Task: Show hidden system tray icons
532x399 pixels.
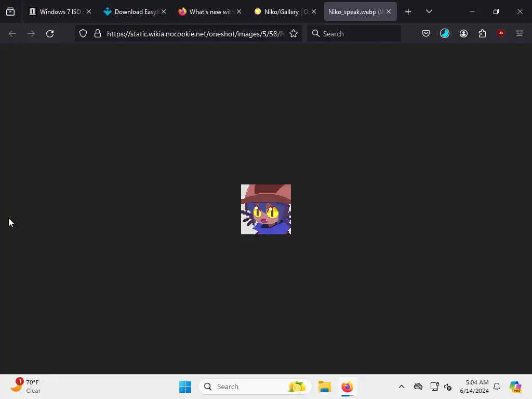Action: pyautogui.click(x=402, y=387)
